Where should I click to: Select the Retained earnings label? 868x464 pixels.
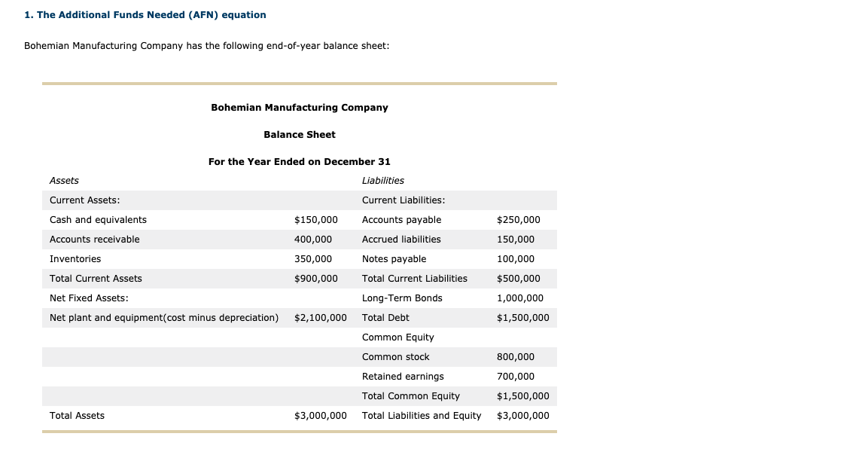click(x=403, y=377)
